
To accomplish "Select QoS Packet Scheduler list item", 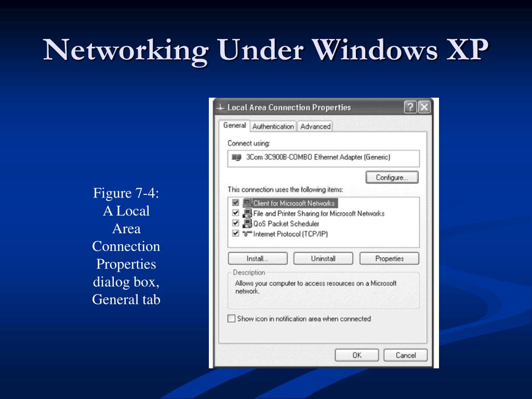I will pyautogui.click(x=286, y=223).
